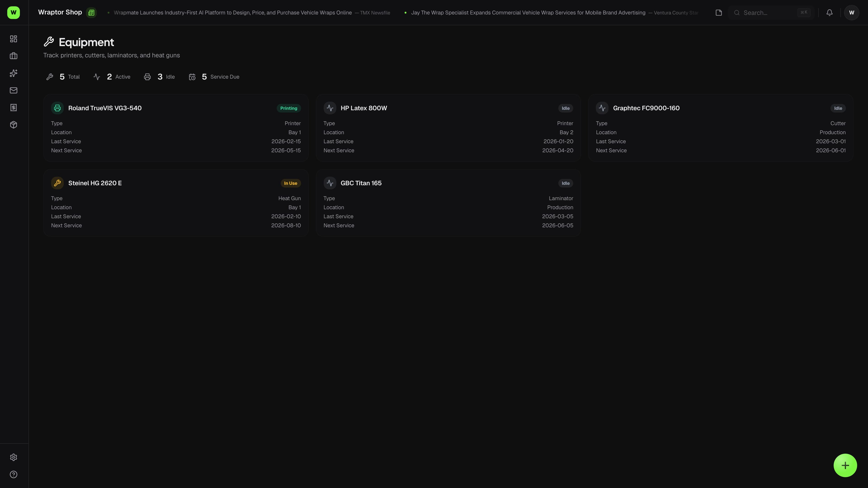Click the wrench icon beside the Equipment heading
Viewport: 868px width, 488px height.
pos(49,42)
